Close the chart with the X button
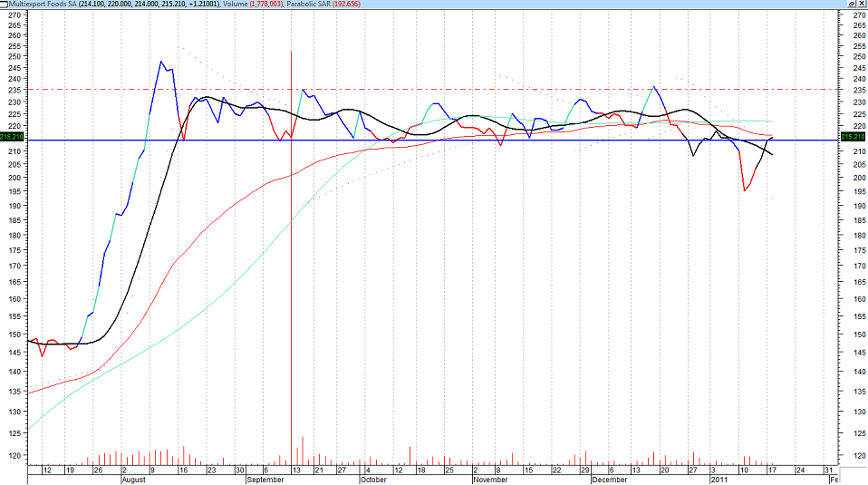The height and width of the screenshot is (485, 868). pos(862,4)
